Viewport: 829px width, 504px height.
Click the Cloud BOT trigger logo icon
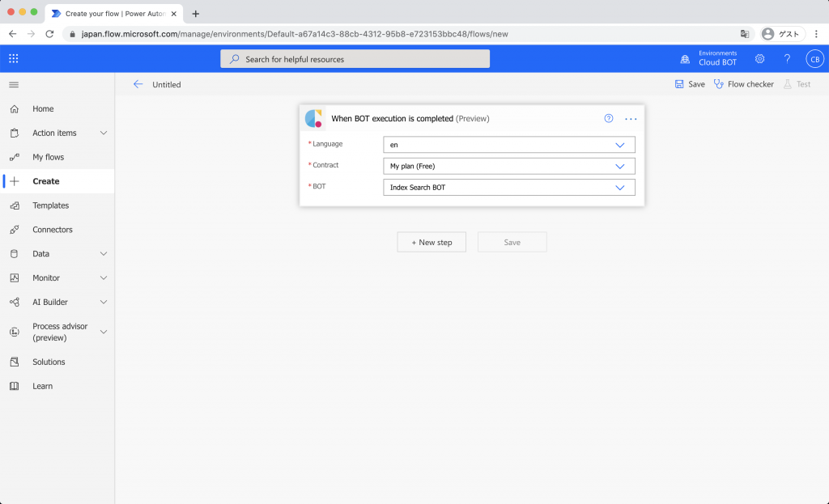point(313,118)
